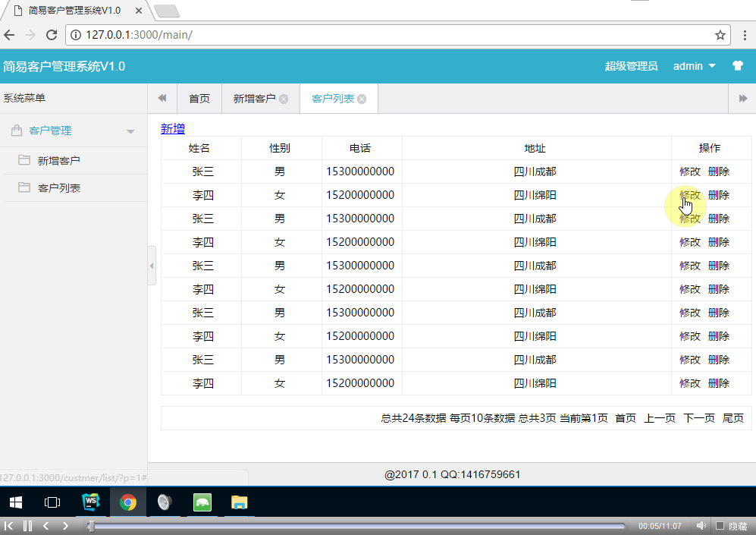Viewport: 756px width, 535px height.
Task: Collapse the sidebar using the edge arrow handle
Action: 151,266
